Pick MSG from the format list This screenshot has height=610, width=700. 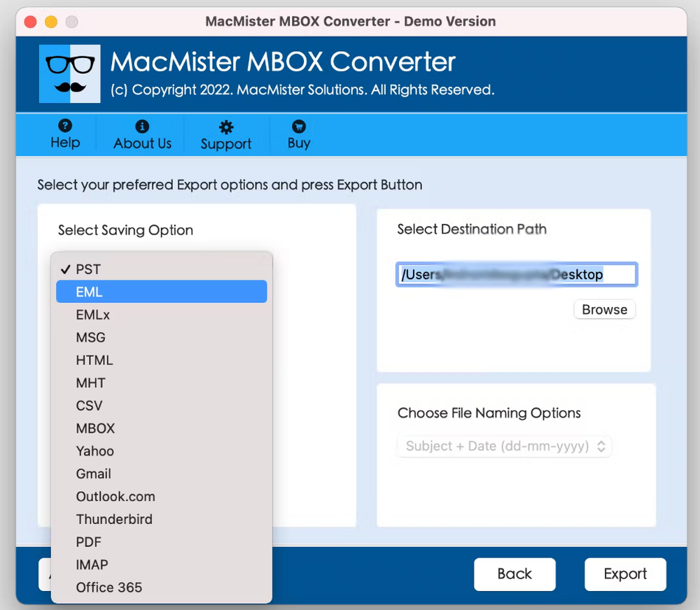(162, 337)
